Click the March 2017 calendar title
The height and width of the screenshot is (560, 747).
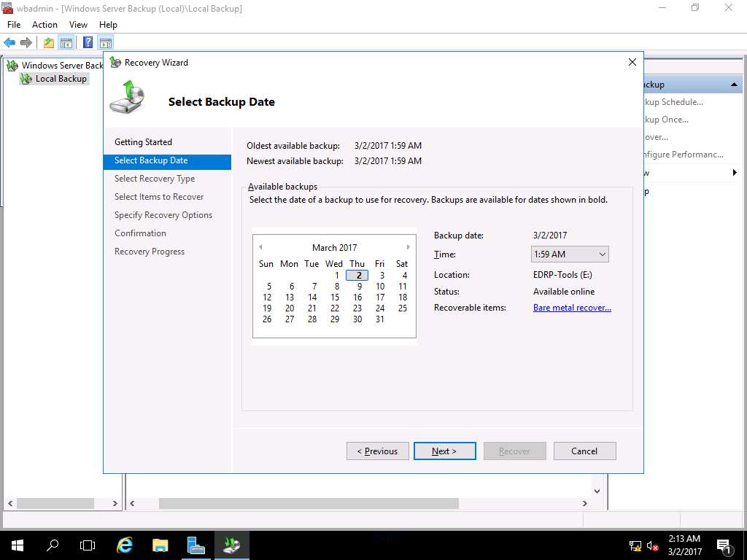(334, 248)
